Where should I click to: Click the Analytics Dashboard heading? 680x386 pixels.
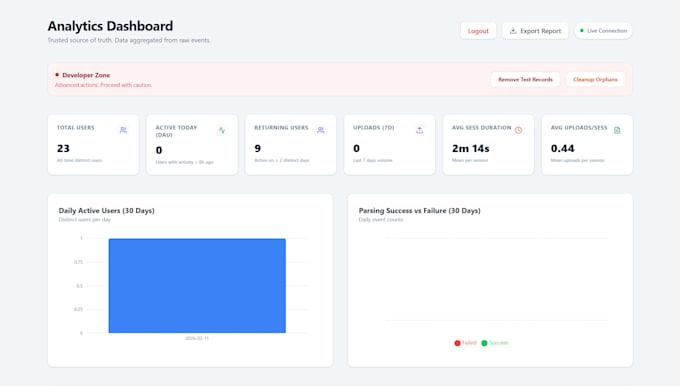[110, 26]
